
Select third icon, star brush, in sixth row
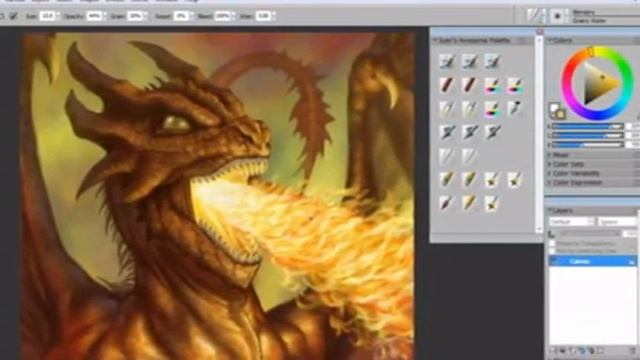492,180
